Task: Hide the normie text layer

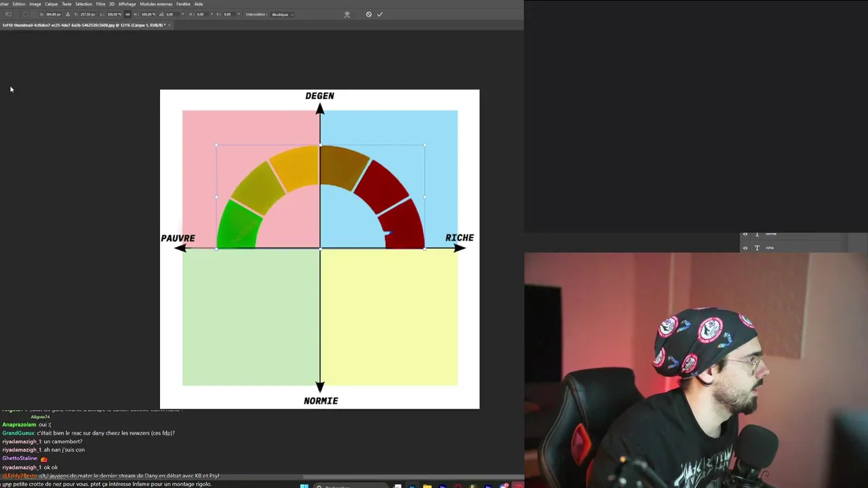Action: (x=745, y=235)
